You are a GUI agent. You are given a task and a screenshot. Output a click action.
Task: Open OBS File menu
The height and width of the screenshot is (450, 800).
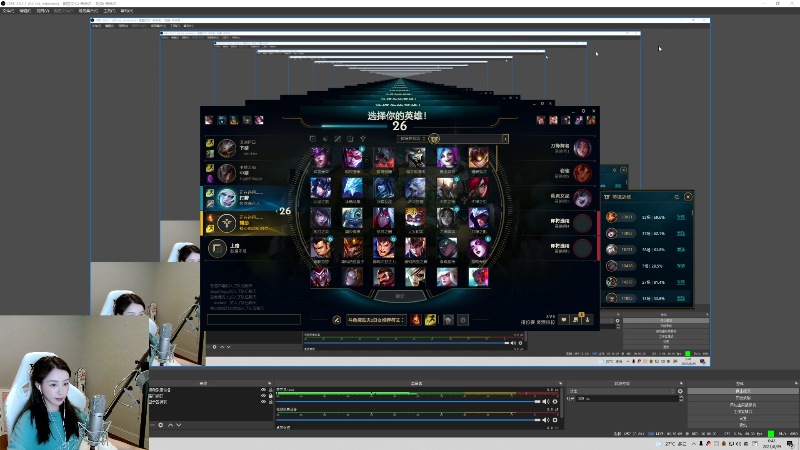pos(8,11)
